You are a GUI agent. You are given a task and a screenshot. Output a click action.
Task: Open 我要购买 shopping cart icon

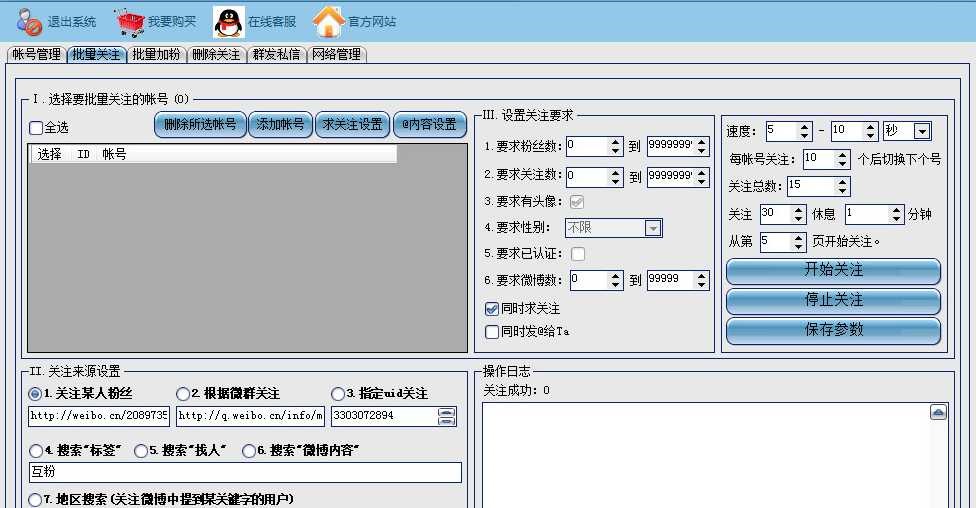130,22
